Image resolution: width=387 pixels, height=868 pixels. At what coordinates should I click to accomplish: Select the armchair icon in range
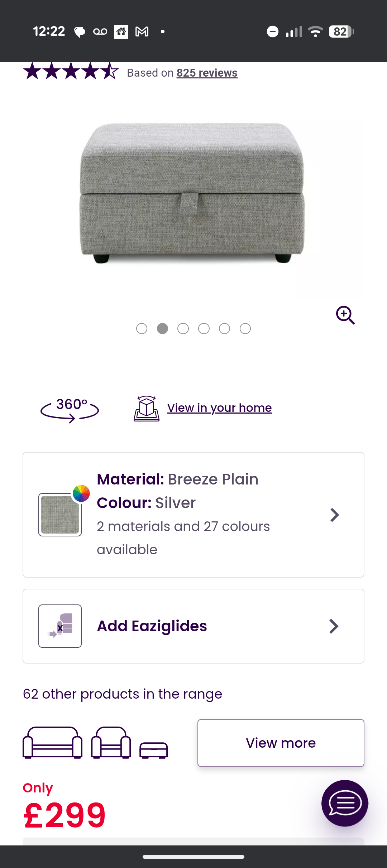click(111, 742)
